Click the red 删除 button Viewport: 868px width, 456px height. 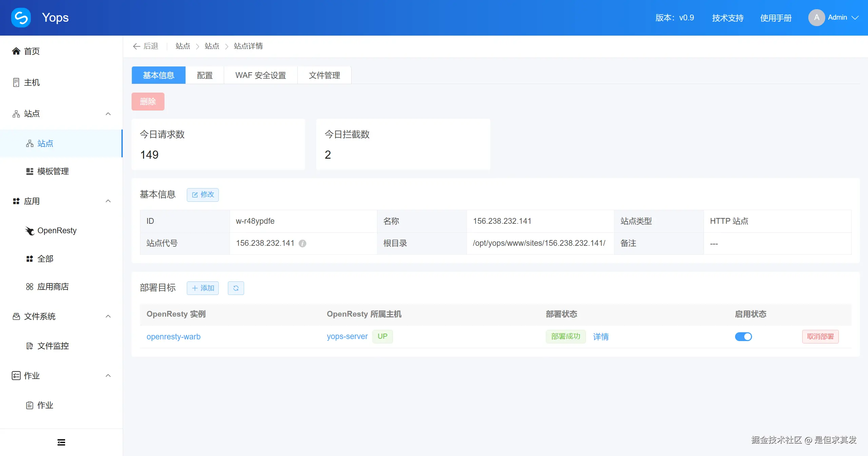pyautogui.click(x=148, y=101)
